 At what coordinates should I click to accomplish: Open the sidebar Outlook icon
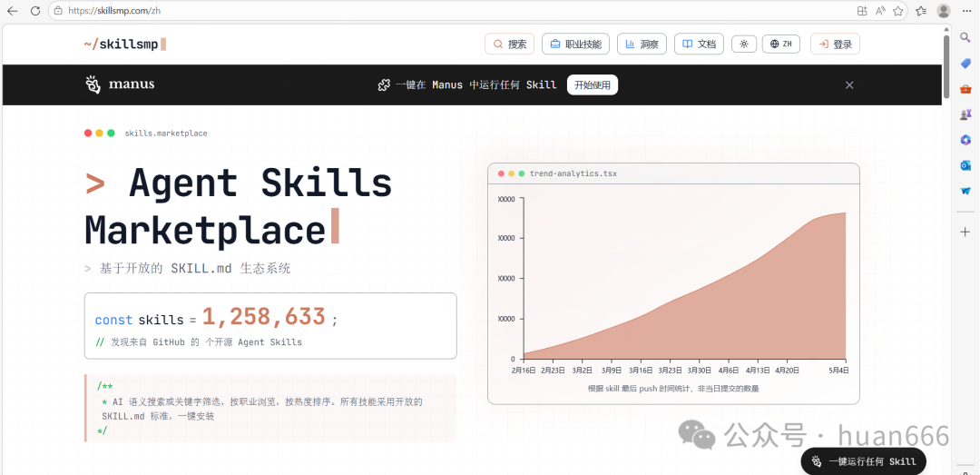tap(965, 165)
